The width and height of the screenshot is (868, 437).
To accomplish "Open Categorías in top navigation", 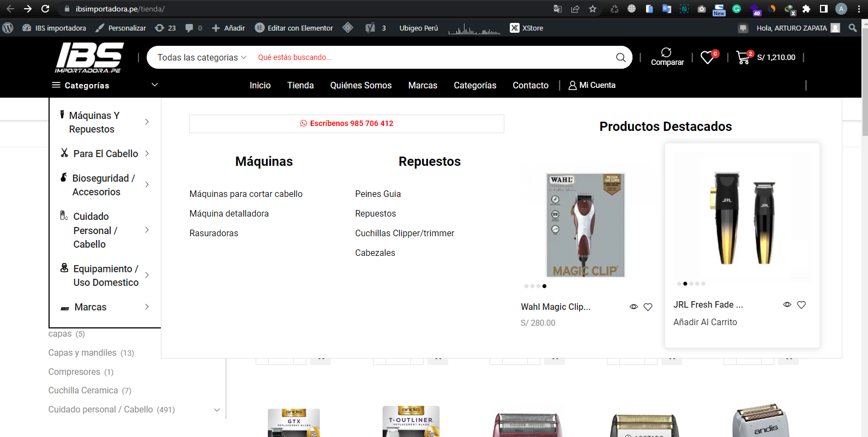I will 475,85.
